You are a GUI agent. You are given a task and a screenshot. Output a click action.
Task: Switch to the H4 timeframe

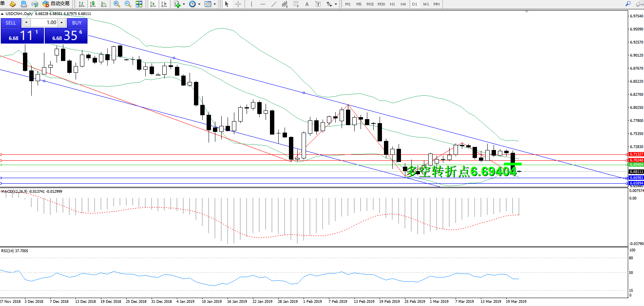point(403,4)
